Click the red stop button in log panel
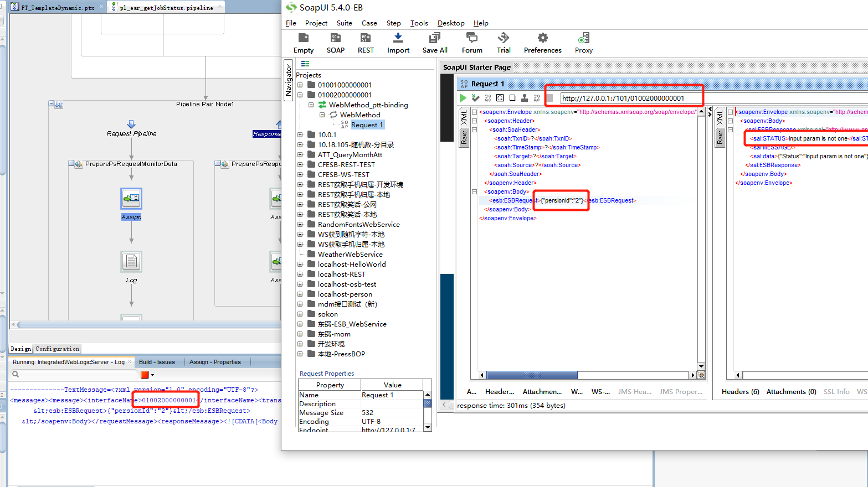Screen dimensions: 868x487 click(x=145, y=375)
